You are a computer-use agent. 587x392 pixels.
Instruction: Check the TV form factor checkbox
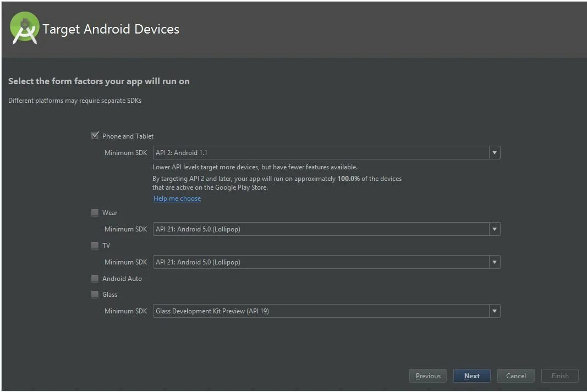pos(95,245)
